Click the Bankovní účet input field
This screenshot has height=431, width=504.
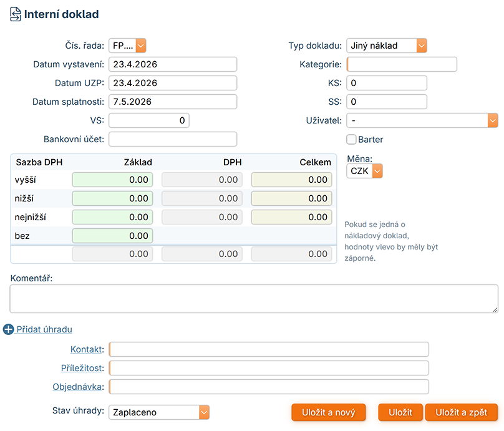coord(173,139)
